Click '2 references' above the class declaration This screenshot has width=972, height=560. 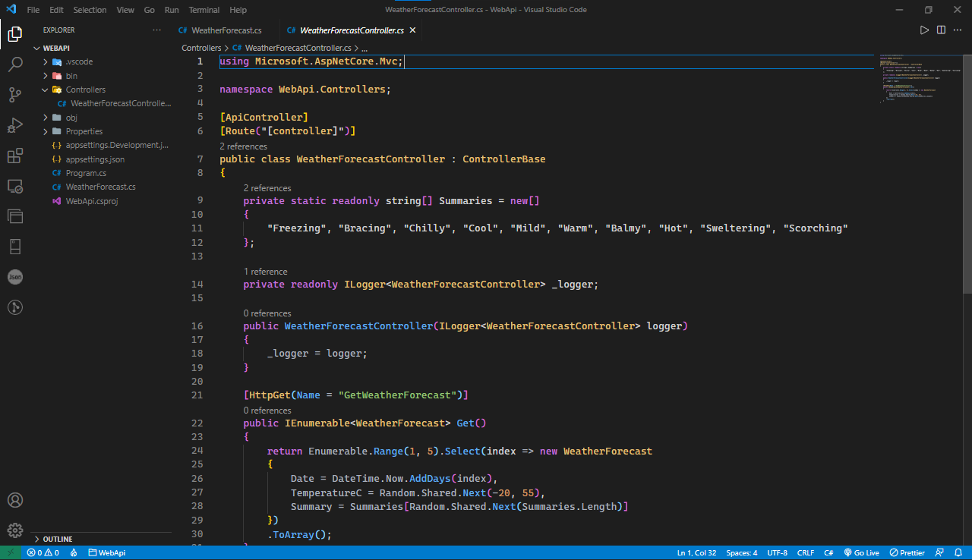click(243, 146)
